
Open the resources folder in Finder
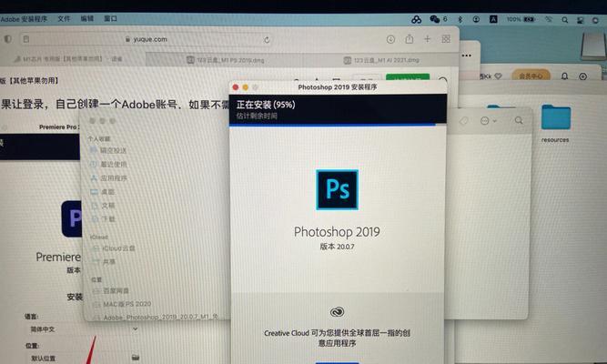[x=556, y=117]
